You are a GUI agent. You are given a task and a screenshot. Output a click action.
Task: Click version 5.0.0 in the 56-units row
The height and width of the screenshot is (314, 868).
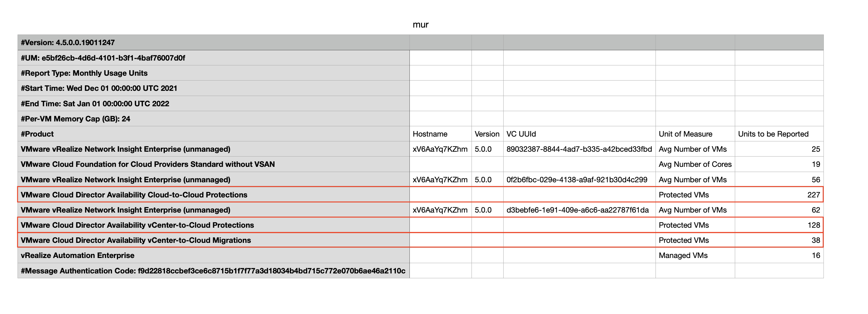click(x=487, y=180)
